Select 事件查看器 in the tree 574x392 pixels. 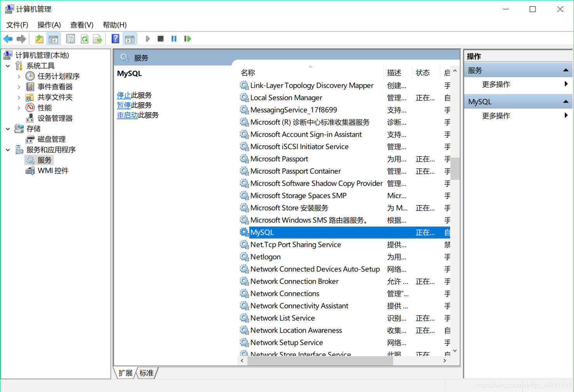55,87
